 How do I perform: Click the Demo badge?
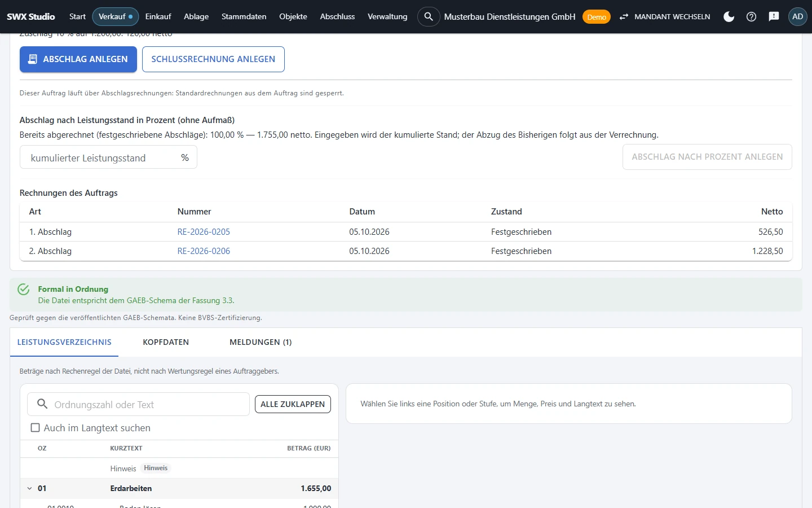pyautogui.click(x=596, y=17)
